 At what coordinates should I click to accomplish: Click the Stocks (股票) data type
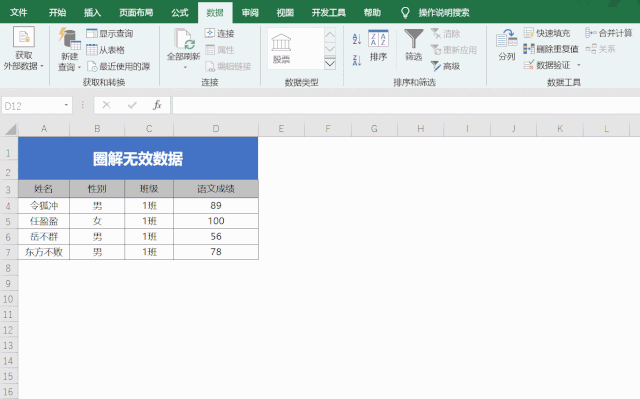click(x=281, y=49)
